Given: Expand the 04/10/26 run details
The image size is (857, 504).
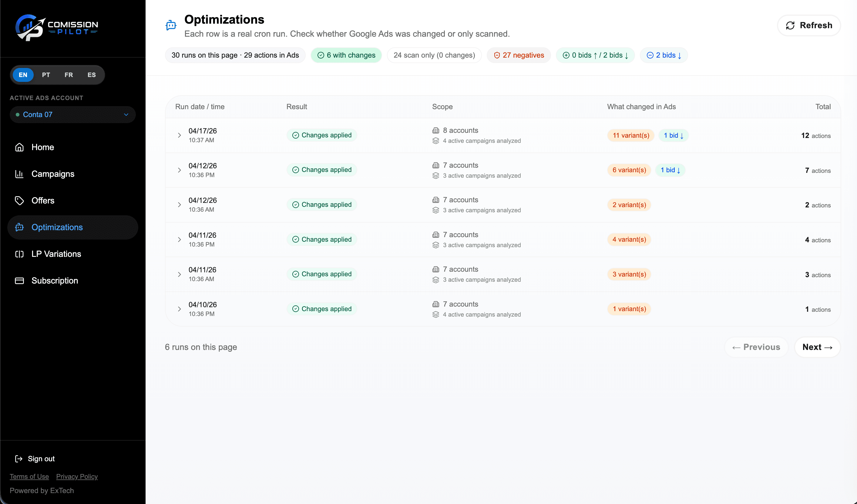Looking at the screenshot, I should click(x=180, y=309).
